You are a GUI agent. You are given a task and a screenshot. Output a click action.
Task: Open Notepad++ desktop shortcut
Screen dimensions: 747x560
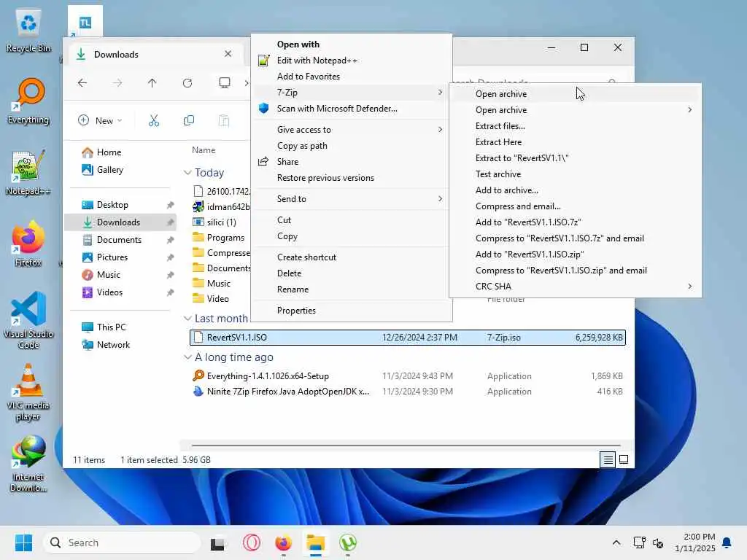pos(28,173)
